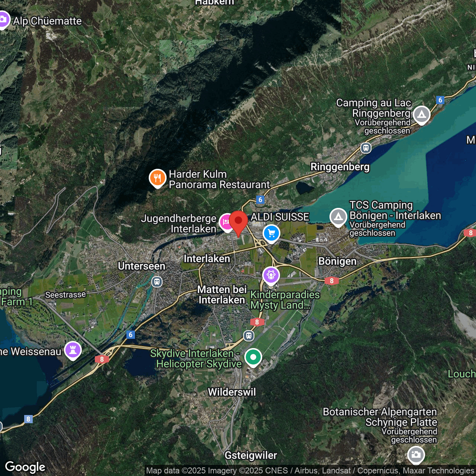Select the train station icon below Unterseen
Screen dimensions: 476x476
coord(157,282)
